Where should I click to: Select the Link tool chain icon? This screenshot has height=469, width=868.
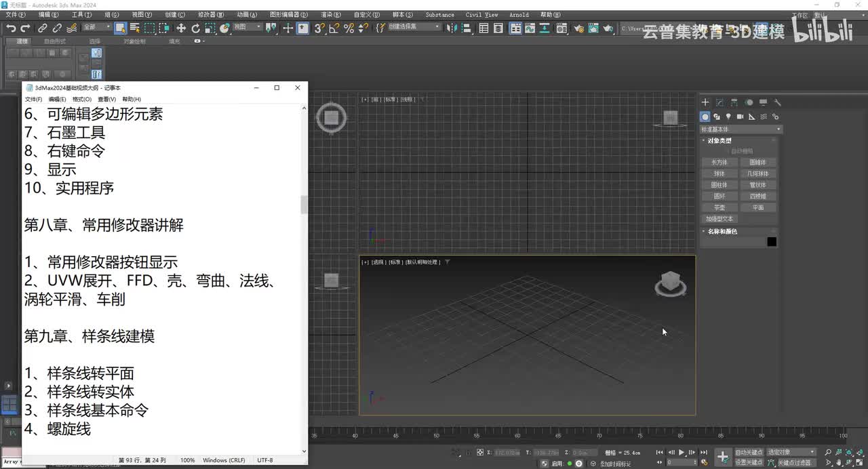point(43,28)
